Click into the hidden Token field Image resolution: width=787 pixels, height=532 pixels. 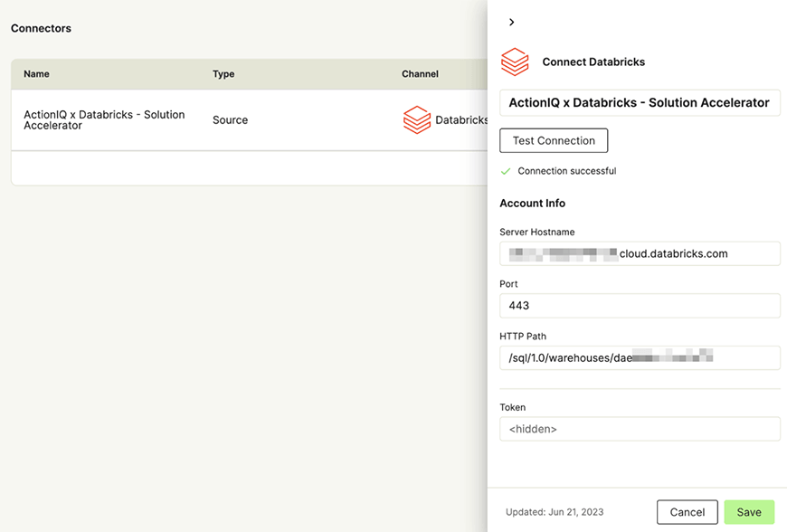coord(640,429)
